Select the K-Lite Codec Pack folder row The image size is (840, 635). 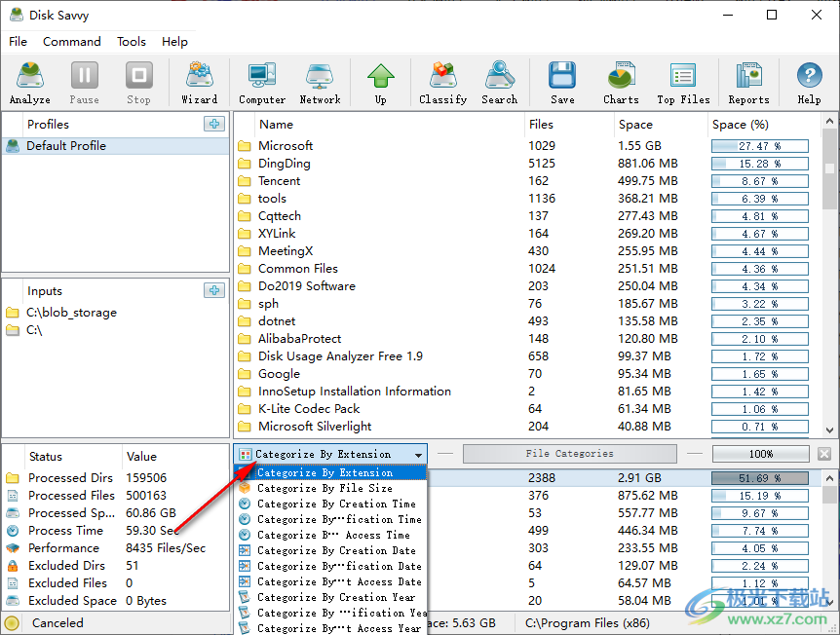tap(527, 408)
